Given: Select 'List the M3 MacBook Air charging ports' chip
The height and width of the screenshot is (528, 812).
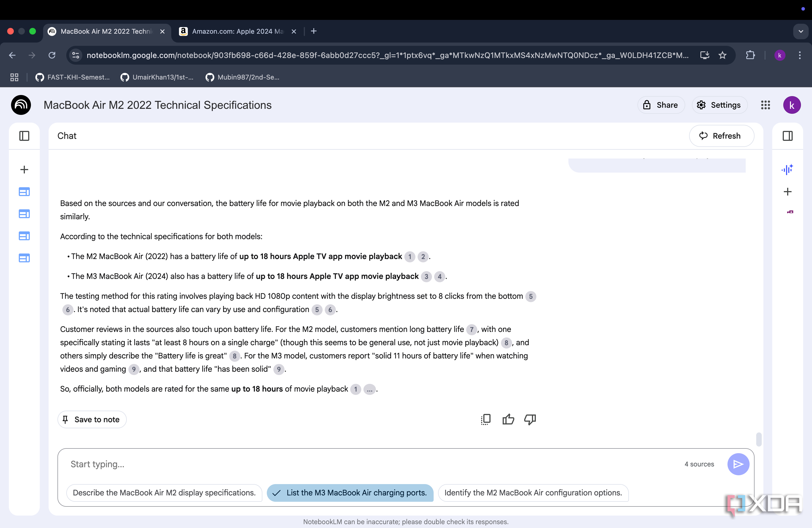Looking at the screenshot, I should pos(350,493).
